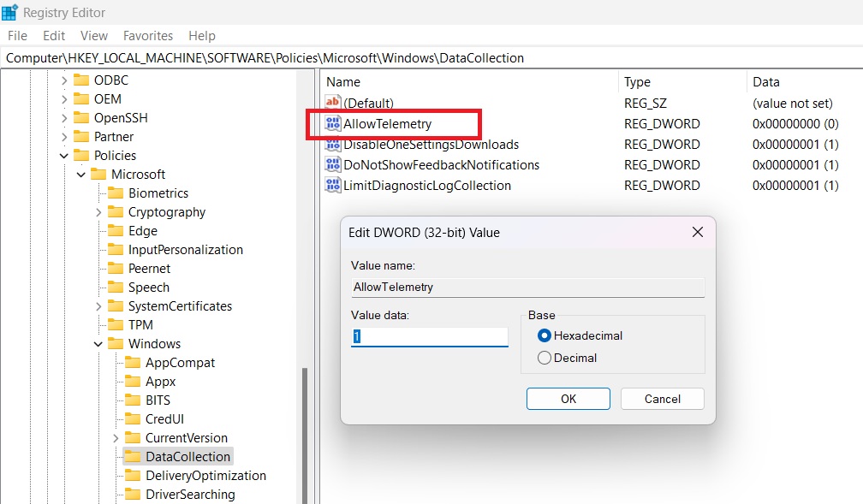The image size is (863, 504).
Task: Click the TPM folder icon
Action: 116,324
